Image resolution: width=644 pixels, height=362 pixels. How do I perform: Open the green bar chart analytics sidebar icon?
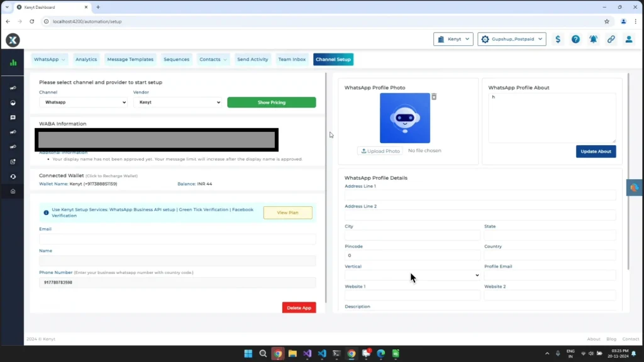click(13, 62)
